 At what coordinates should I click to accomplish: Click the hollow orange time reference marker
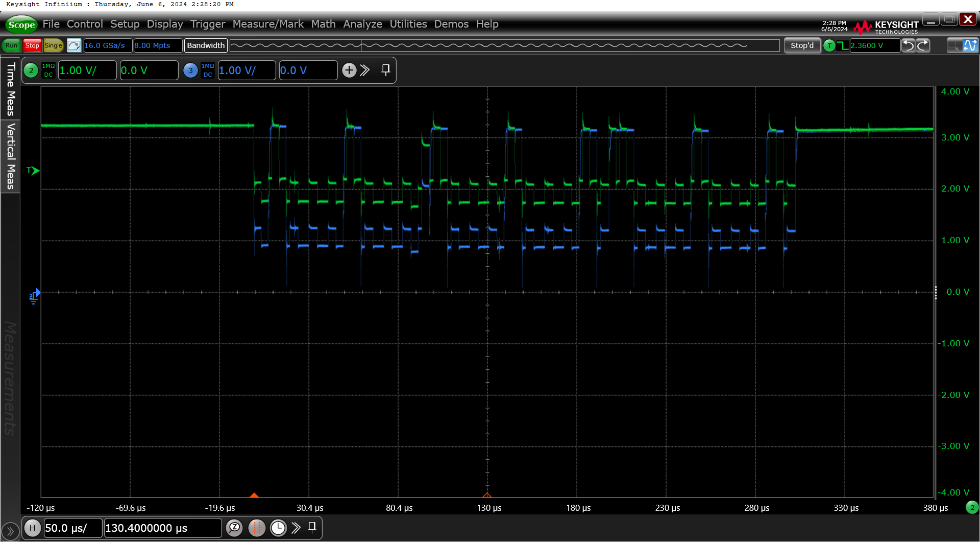click(487, 495)
